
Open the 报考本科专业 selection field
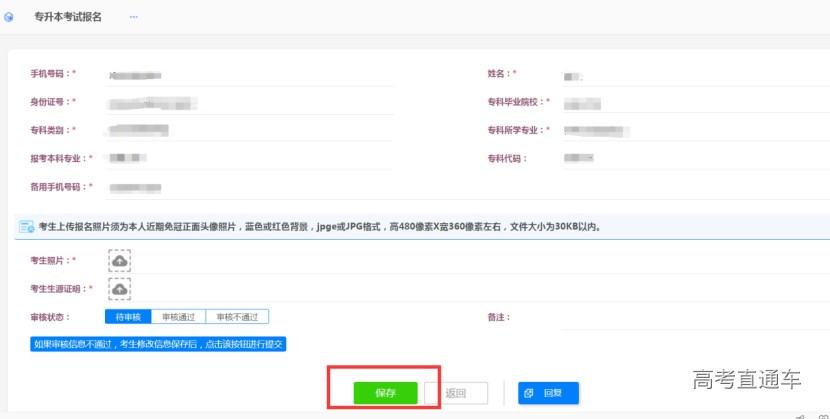(250, 159)
